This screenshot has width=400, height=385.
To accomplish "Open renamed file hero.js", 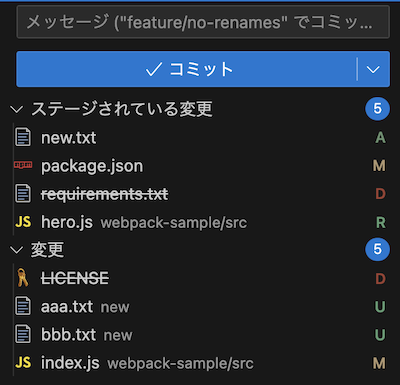I will (x=67, y=223).
